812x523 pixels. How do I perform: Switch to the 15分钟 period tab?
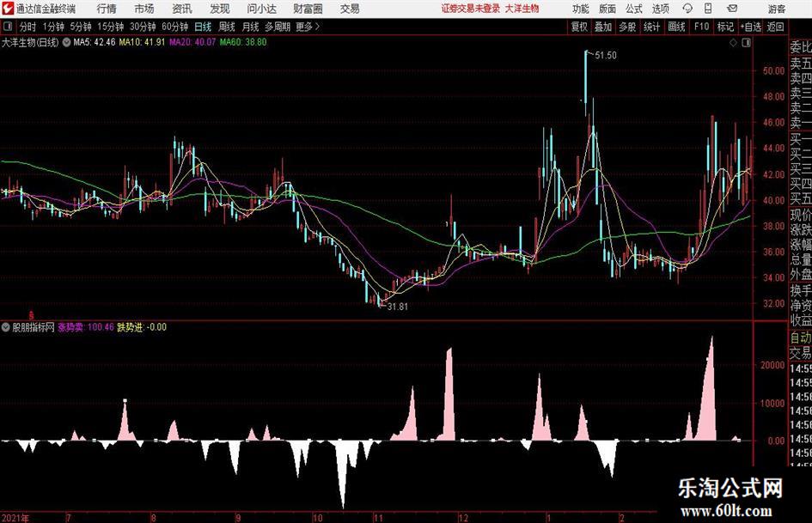pos(111,27)
